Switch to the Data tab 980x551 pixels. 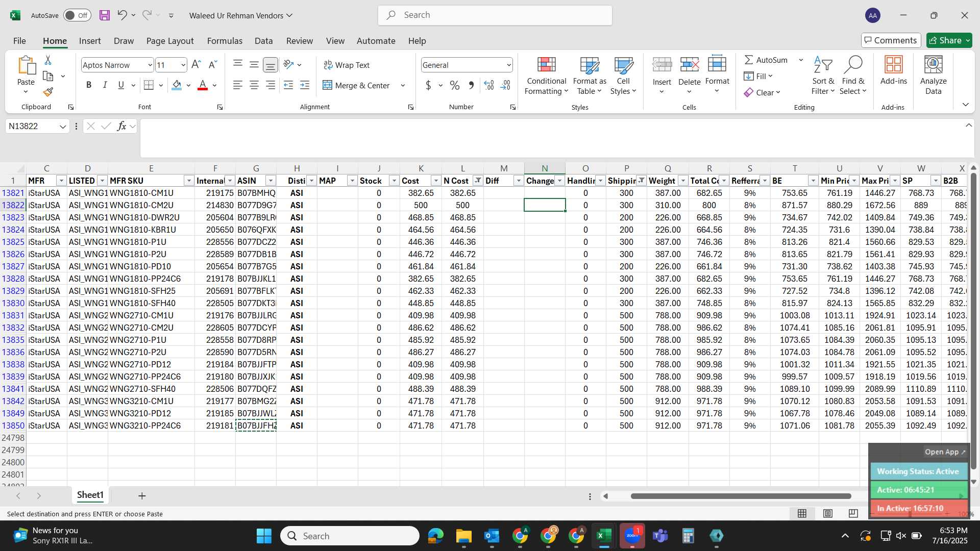[264, 41]
